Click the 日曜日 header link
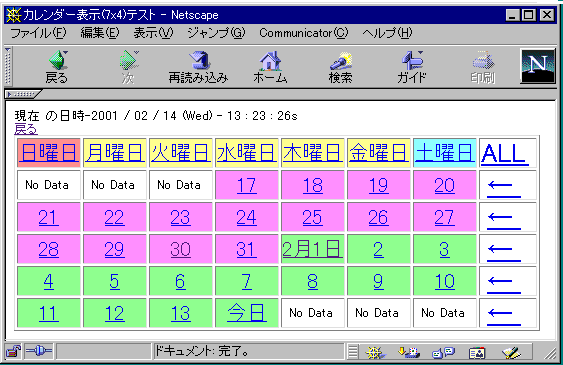563x365 pixels. click(x=48, y=153)
